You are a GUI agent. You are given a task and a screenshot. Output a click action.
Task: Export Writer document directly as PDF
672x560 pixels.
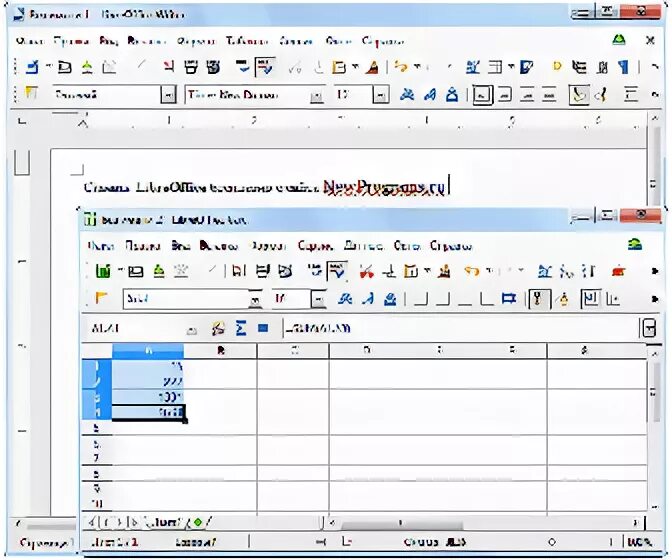coord(169,67)
